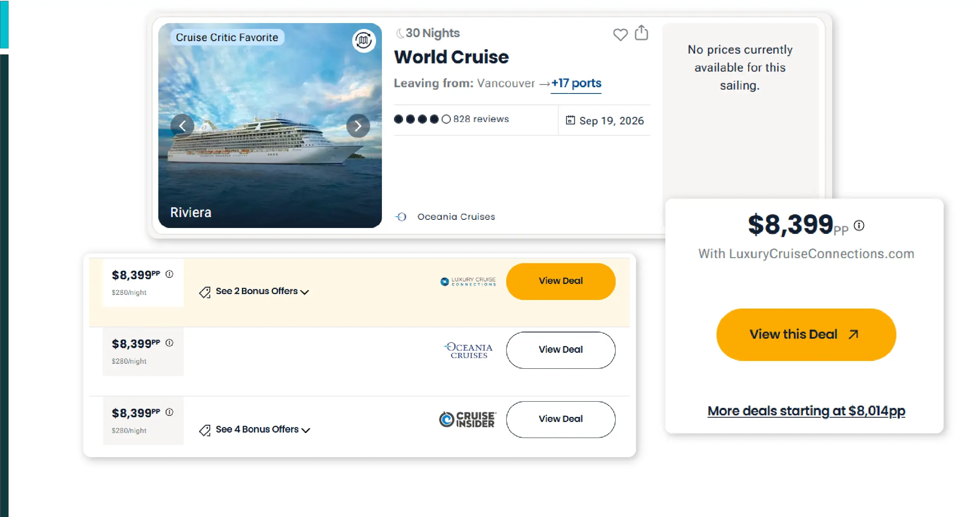Click the heart favorite icon
Viewport: 980px width, 517px height.
pos(620,34)
